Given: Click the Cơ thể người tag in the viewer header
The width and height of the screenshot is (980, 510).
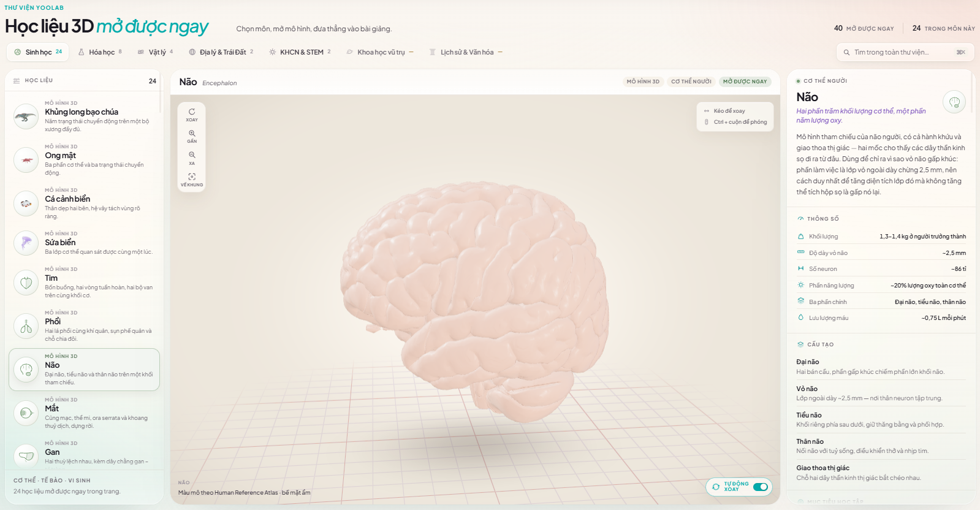Looking at the screenshot, I should (691, 82).
